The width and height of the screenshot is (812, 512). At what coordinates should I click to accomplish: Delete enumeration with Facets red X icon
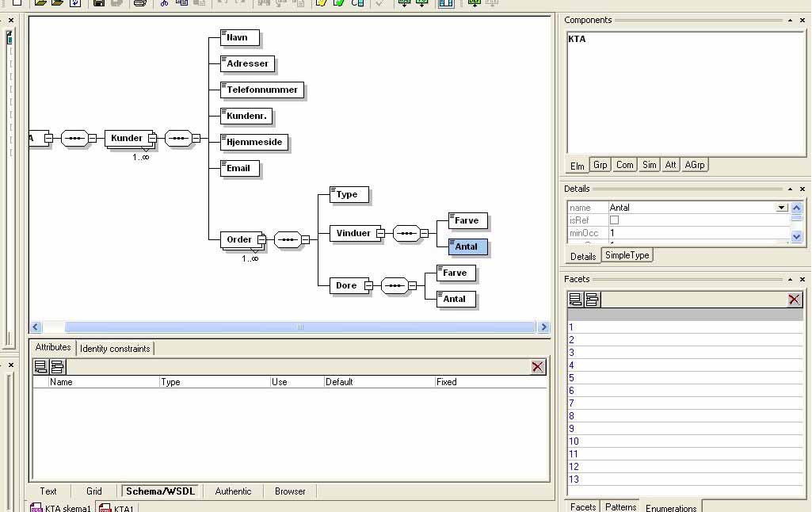pyautogui.click(x=794, y=299)
